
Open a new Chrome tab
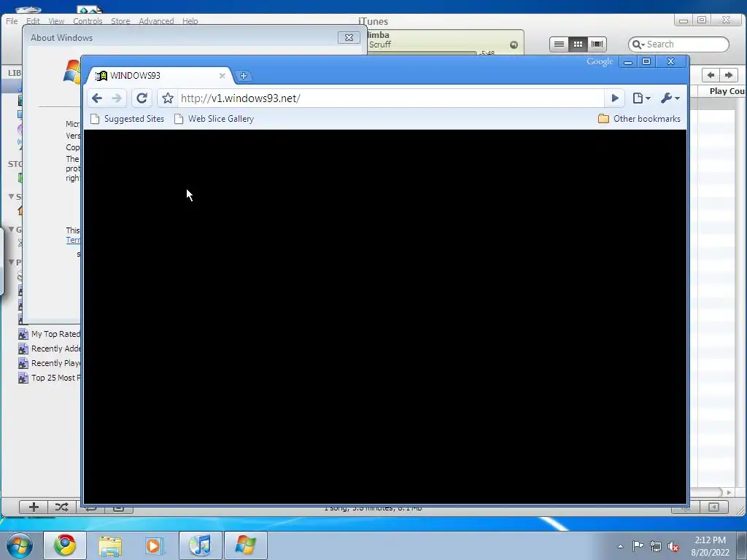244,76
